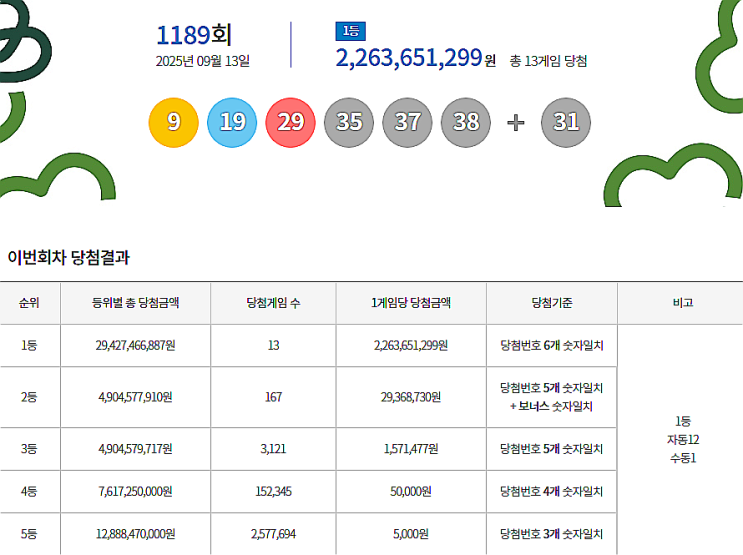Click the winner count 152,345
Viewport: 743px width, 555px height.
point(273,491)
